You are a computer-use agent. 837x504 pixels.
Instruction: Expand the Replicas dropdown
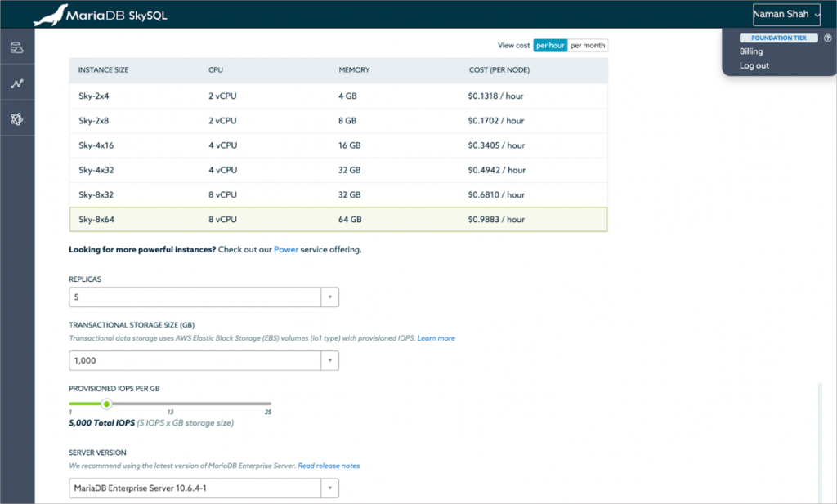click(329, 297)
